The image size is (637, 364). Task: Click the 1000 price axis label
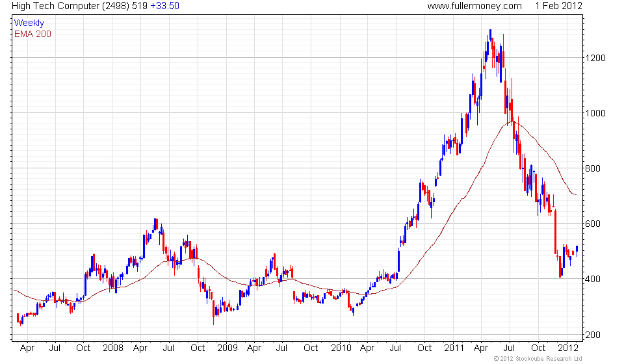[595, 113]
